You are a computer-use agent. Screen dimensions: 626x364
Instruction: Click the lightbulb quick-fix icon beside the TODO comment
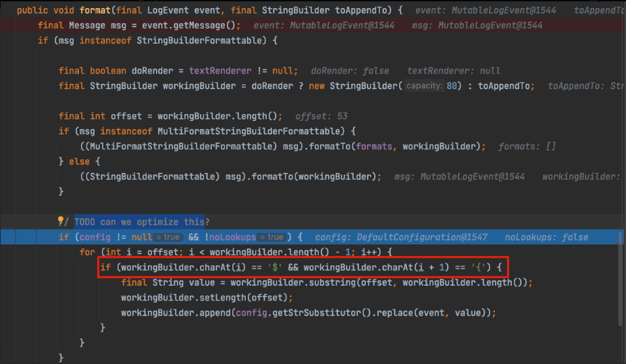coord(60,220)
